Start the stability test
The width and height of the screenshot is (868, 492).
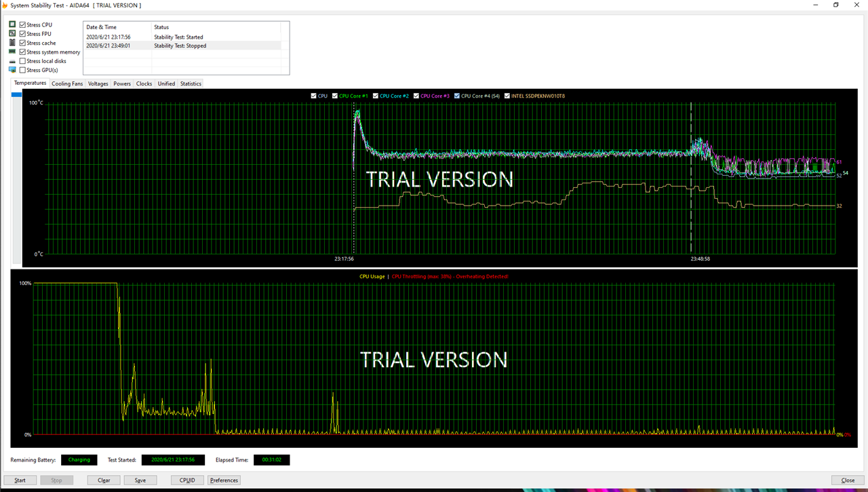click(x=20, y=480)
